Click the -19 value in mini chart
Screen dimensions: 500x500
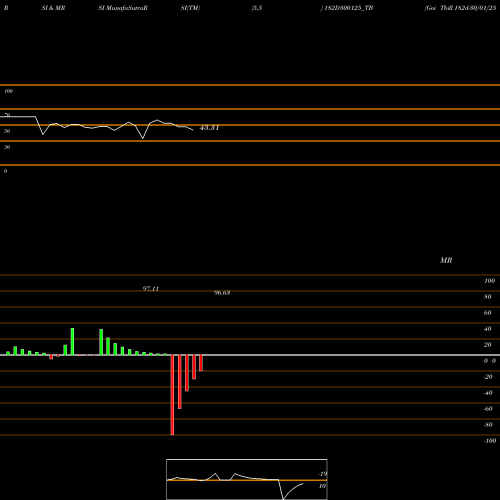[323, 474]
